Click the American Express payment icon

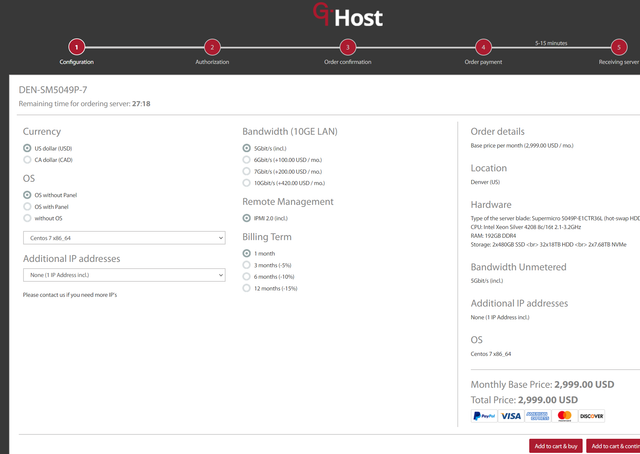tap(538, 416)
